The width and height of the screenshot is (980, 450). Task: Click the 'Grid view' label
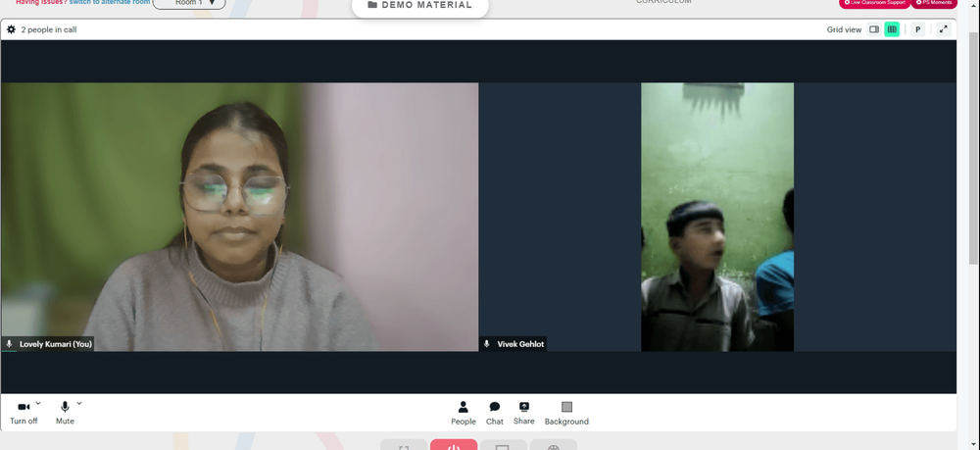click(x=844, y=29)
